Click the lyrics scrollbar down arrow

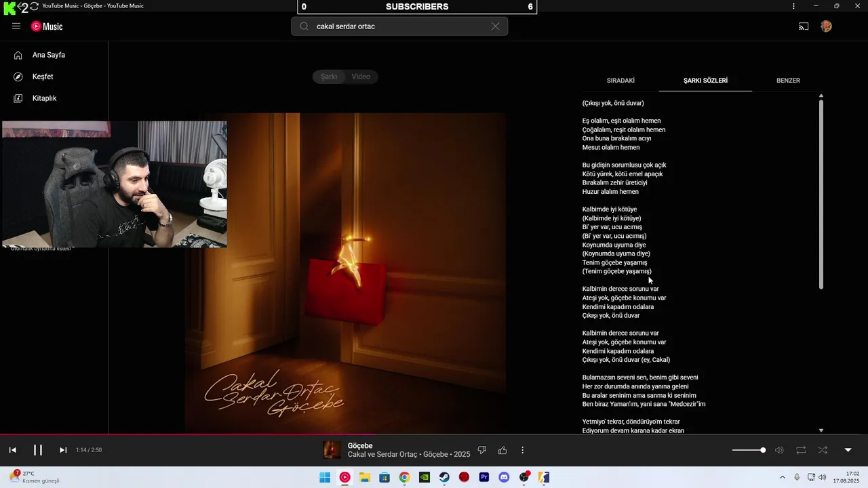coord(821,430)
